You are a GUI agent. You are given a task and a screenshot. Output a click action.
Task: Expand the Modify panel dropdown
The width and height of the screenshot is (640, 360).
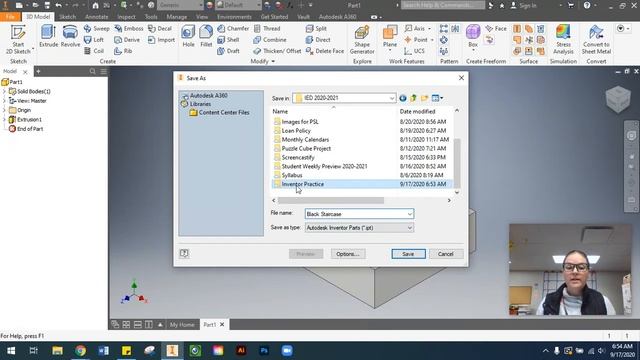273,62
